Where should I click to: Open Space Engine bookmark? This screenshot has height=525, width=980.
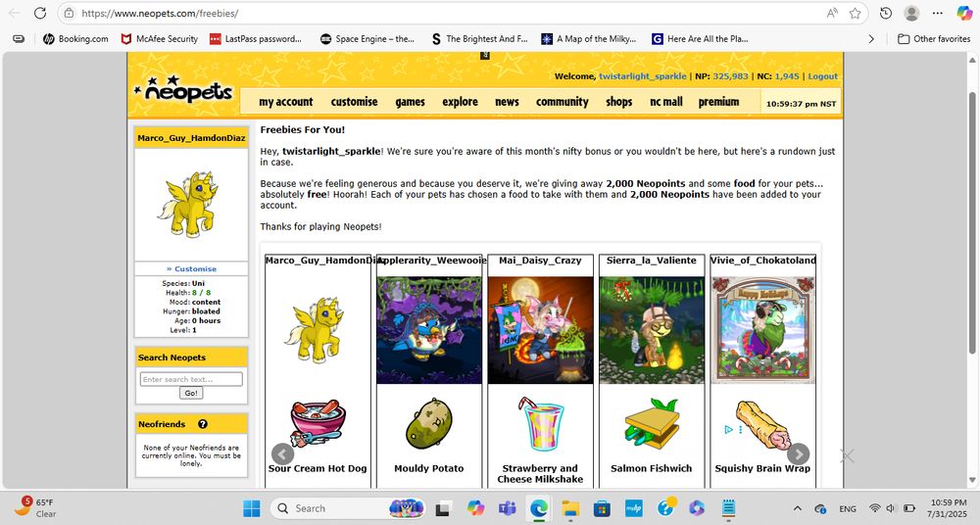click(367, 39)
